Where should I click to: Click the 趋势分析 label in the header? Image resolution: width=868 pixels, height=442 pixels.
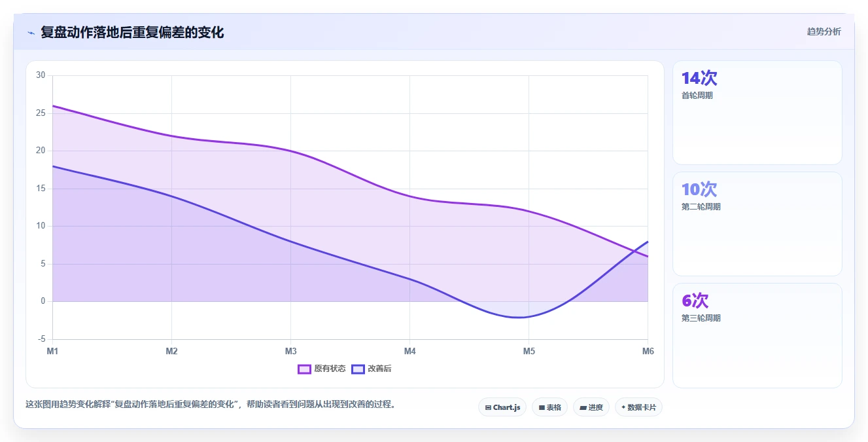tap(824, 31)
